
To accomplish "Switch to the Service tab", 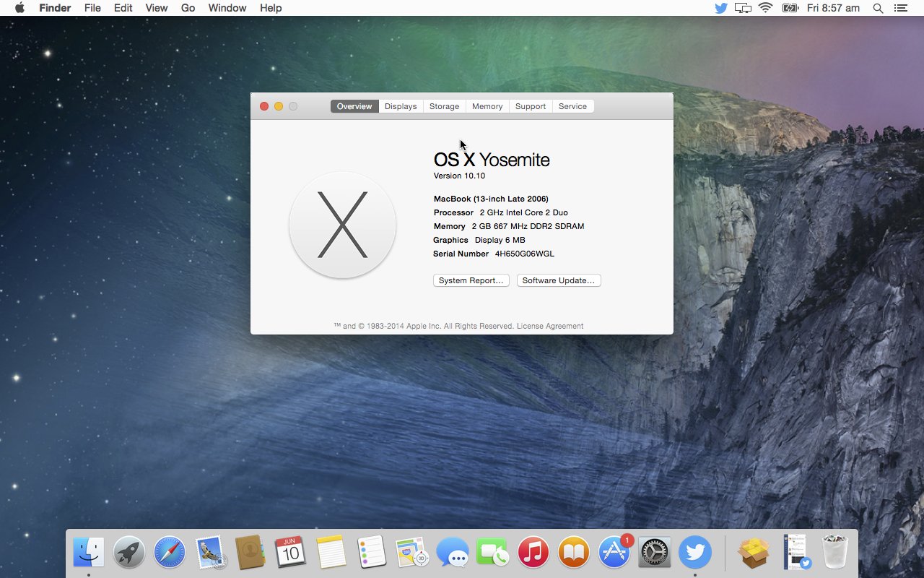I will (x=572, y=106).
